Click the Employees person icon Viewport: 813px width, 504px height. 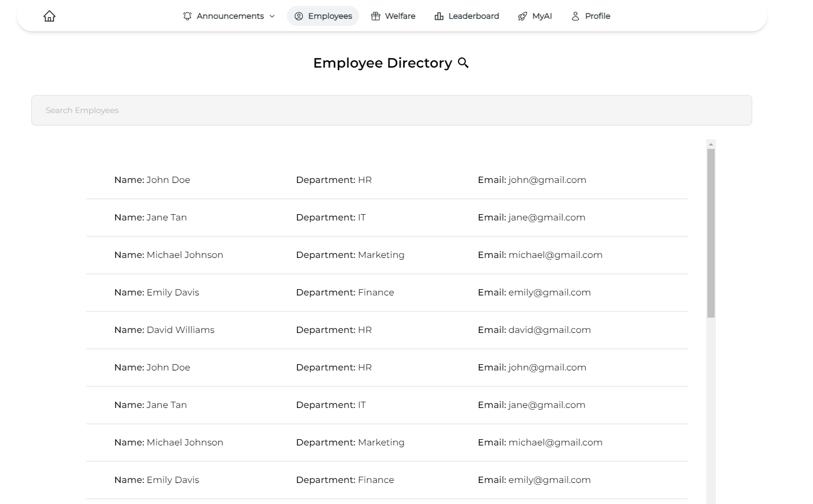pyautogui.click(x=299, y=16)
